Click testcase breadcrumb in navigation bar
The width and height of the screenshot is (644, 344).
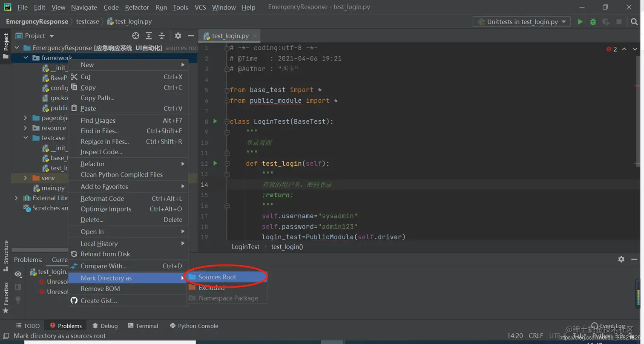tap(87, 21)
